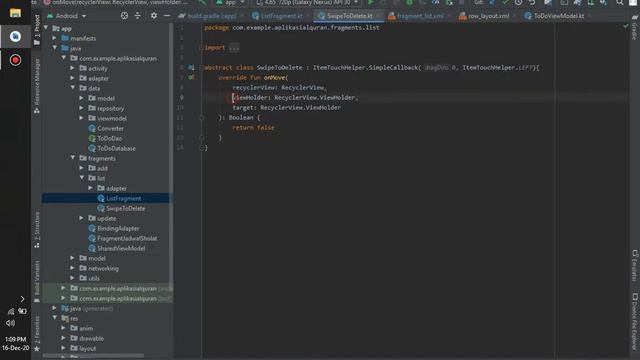Hide the Project panel with minus icon

pos(167,16)
